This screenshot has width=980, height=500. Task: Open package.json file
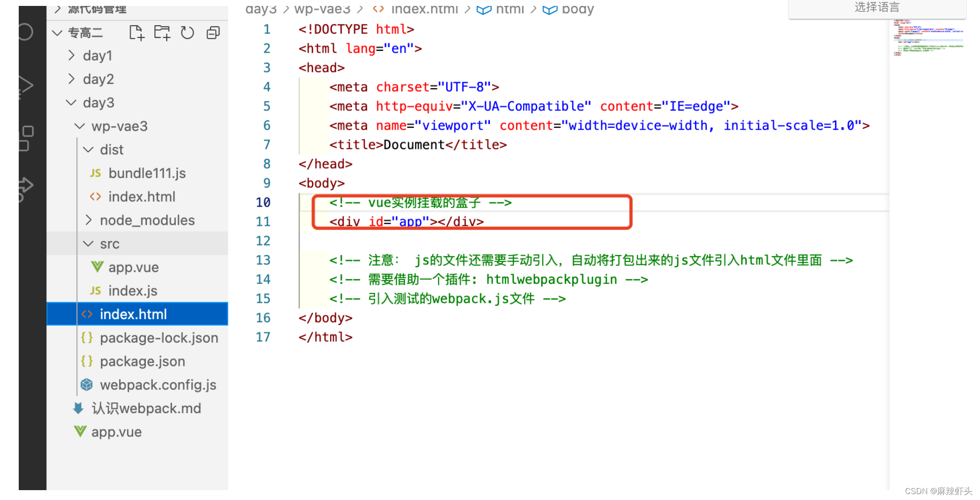point(142,361)
